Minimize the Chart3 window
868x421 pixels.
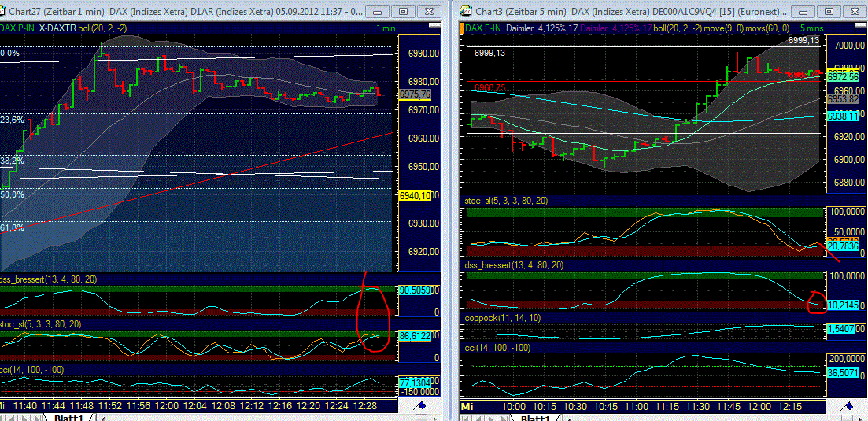(x=805, y=11)
